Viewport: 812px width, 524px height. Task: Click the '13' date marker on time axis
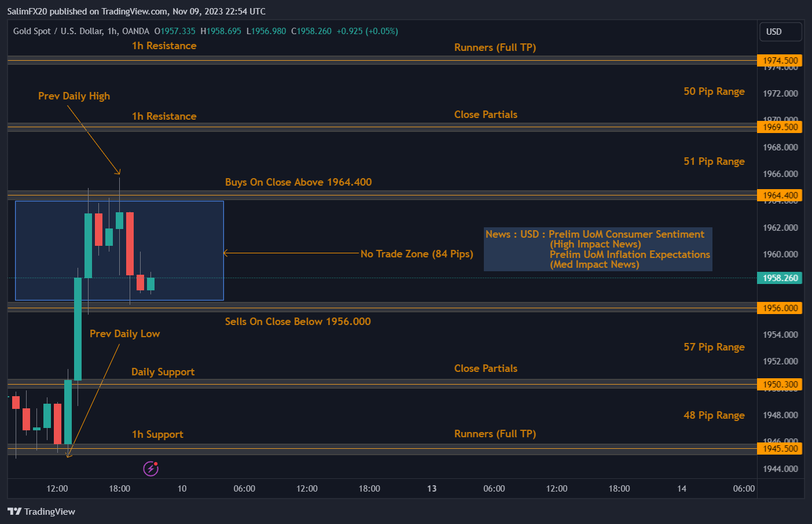(x=432, y=489)
